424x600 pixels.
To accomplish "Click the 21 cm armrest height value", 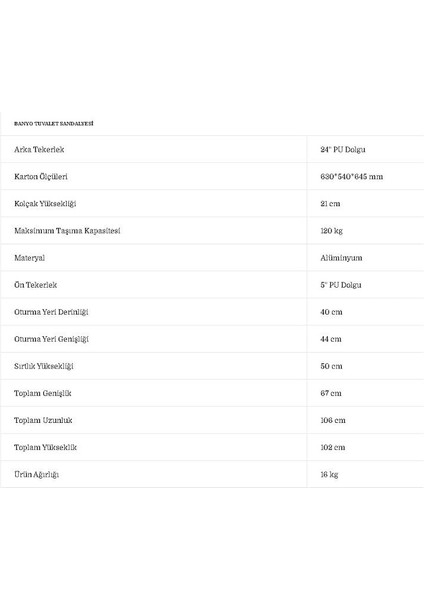I will click(330, 204).
